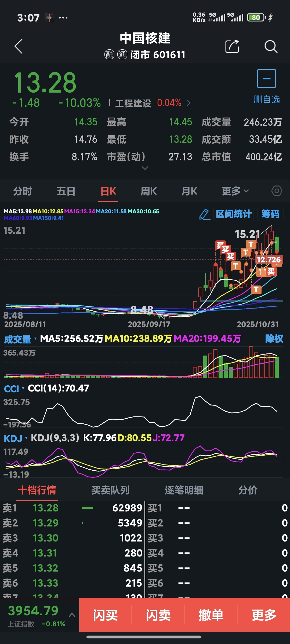Open the 工程建设 sector link
Screen dimensions: 290x644
133,103
